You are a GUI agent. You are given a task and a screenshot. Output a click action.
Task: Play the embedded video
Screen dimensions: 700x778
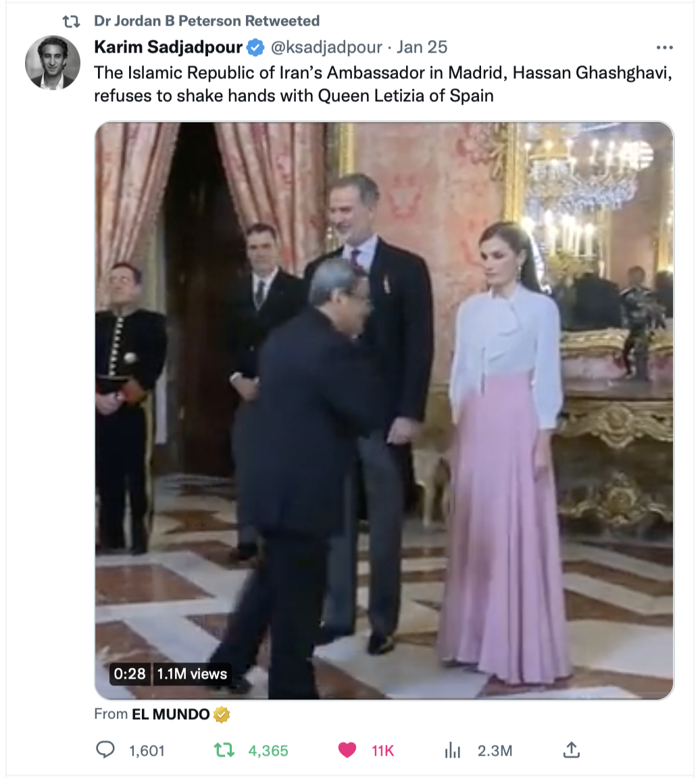tap(384, 411)
